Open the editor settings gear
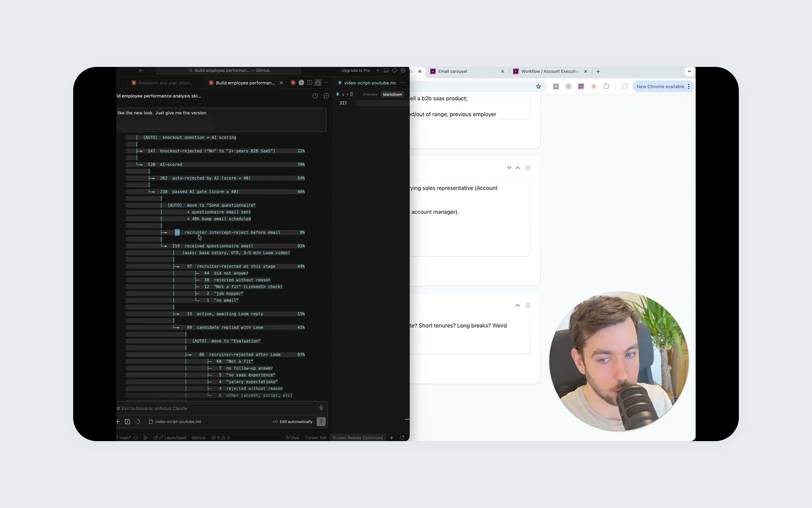The height and width of the screenshot is (508, 812). [403, 71]
